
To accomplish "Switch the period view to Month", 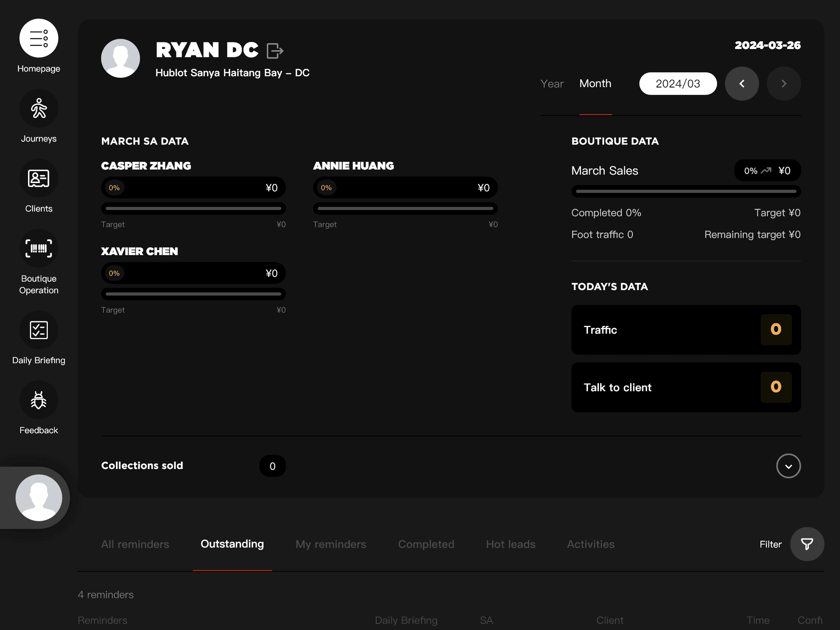I will tap(595, 84).
